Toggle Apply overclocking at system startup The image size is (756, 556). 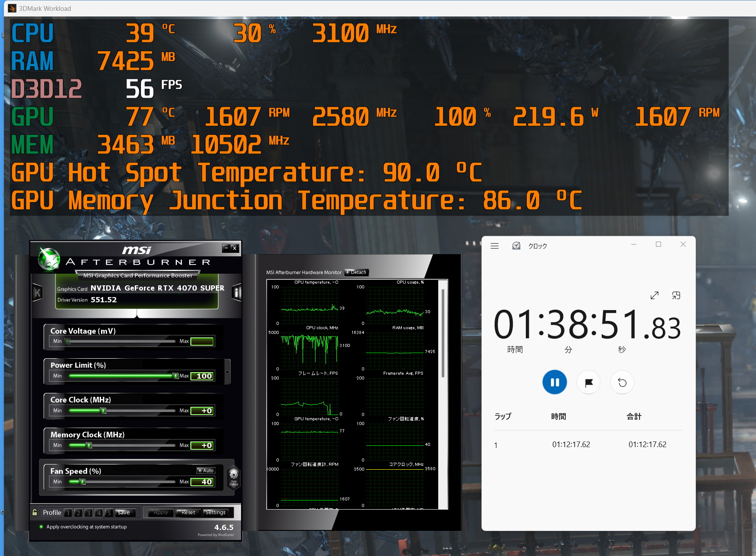[41, 527]
